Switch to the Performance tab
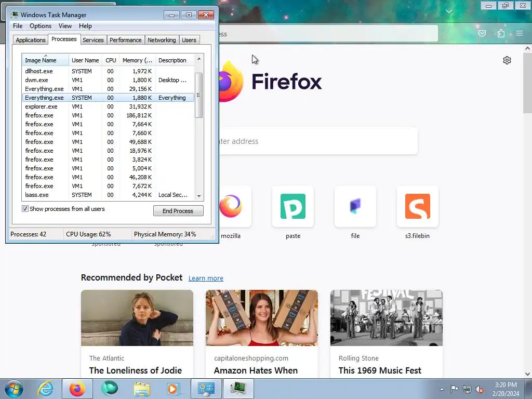This screenshot has width=532, height=399. (x=125, y=40)
